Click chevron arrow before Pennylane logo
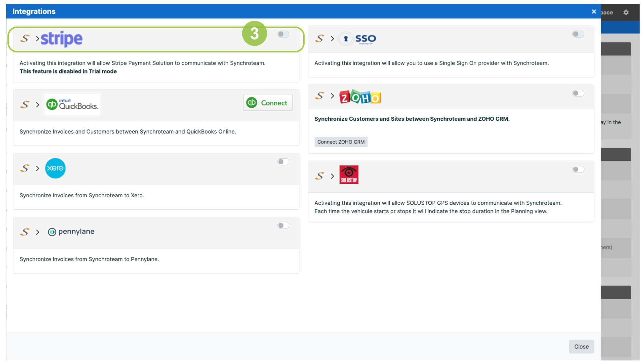 pyautogui.click(x=37, y=232)
